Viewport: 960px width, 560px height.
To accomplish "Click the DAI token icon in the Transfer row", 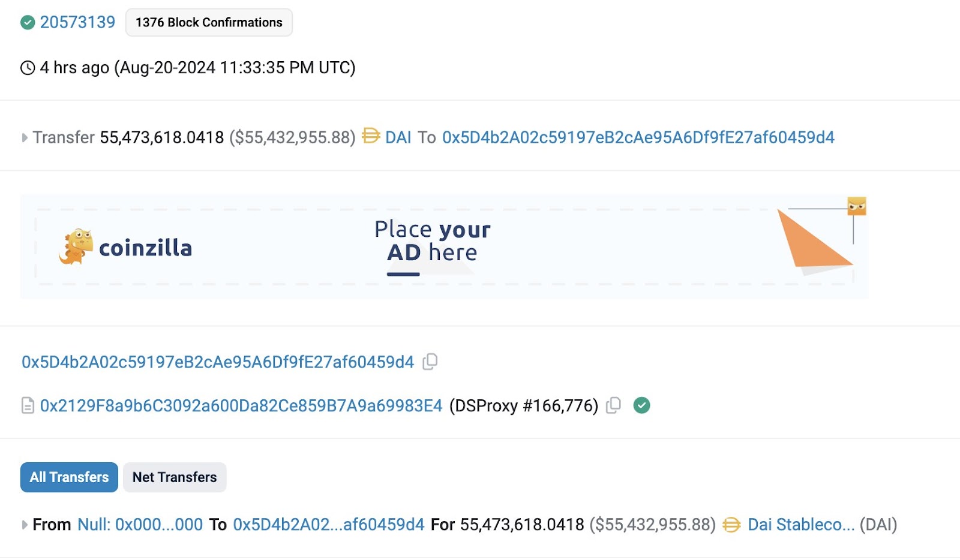I will click(371, 136).
